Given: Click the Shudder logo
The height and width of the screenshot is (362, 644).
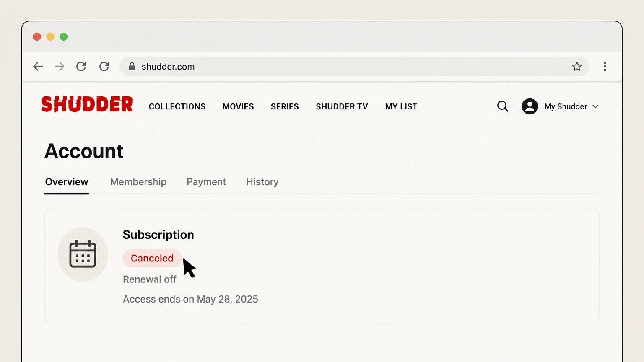Looking at the screenshot, I should pyautogui.click(x=87, y=104).
